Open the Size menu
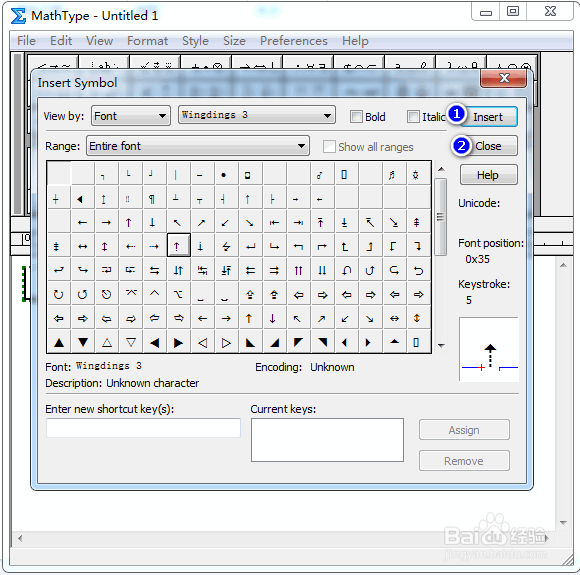 234,41
